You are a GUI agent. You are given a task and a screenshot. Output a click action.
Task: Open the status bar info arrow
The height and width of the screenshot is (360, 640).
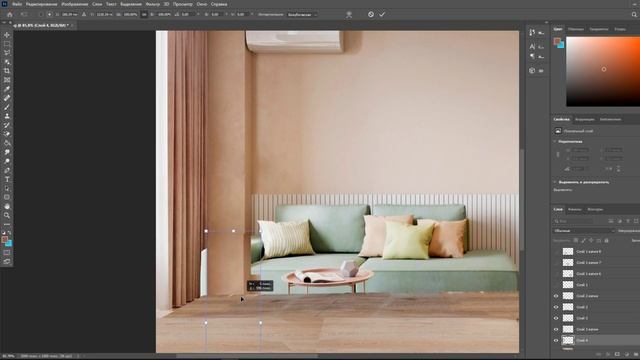78,356
